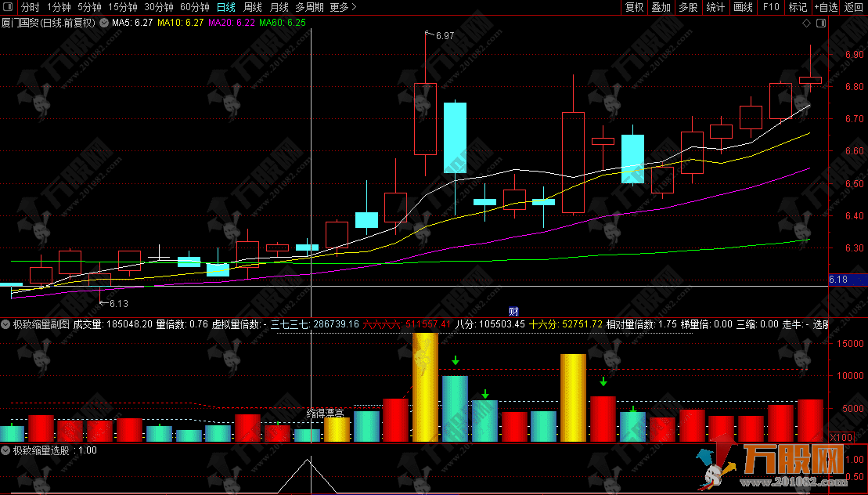The height and width of the screenshot is (495, 868).
Task: Add stock via +自选 button
Action: 826,7
